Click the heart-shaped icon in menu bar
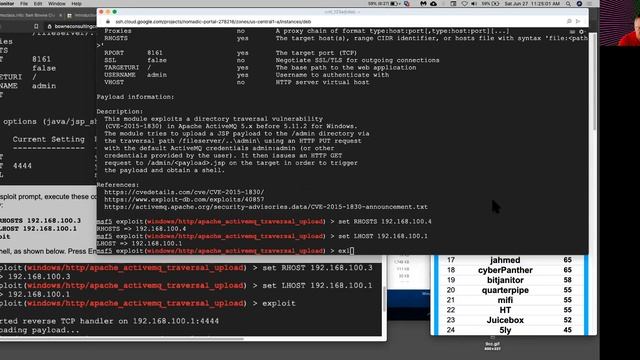 tap(464, 4)
